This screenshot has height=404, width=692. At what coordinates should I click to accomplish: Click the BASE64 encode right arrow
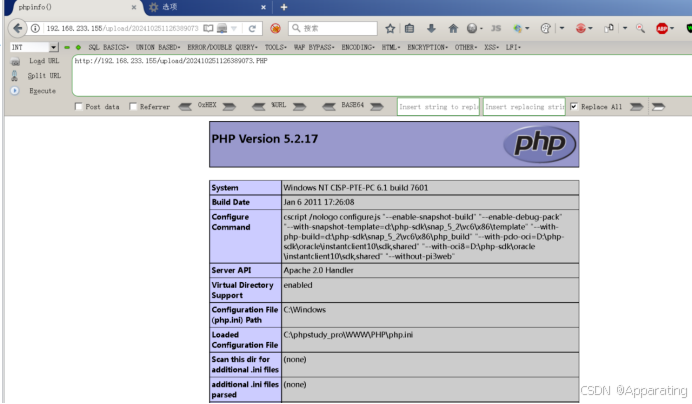[x=376, y=107]
